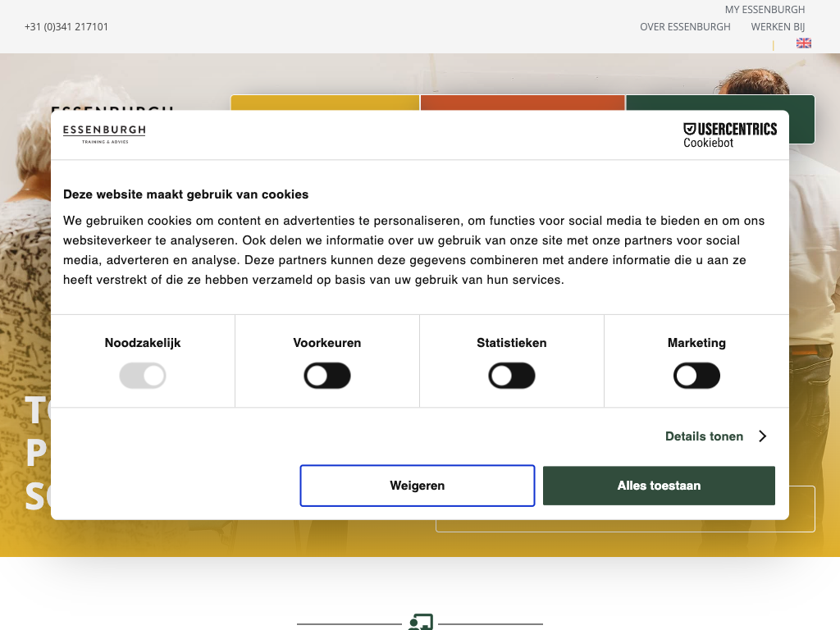Enable the Marketing cookies toggle
Screen dimensions: 840x630
coord(696,377)
